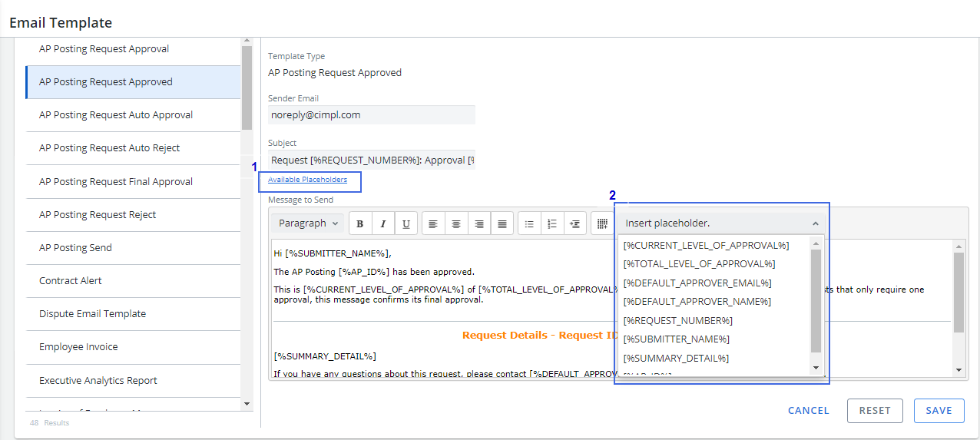Select AP Posting Request Auto Approval template

[x=116, y=115]
